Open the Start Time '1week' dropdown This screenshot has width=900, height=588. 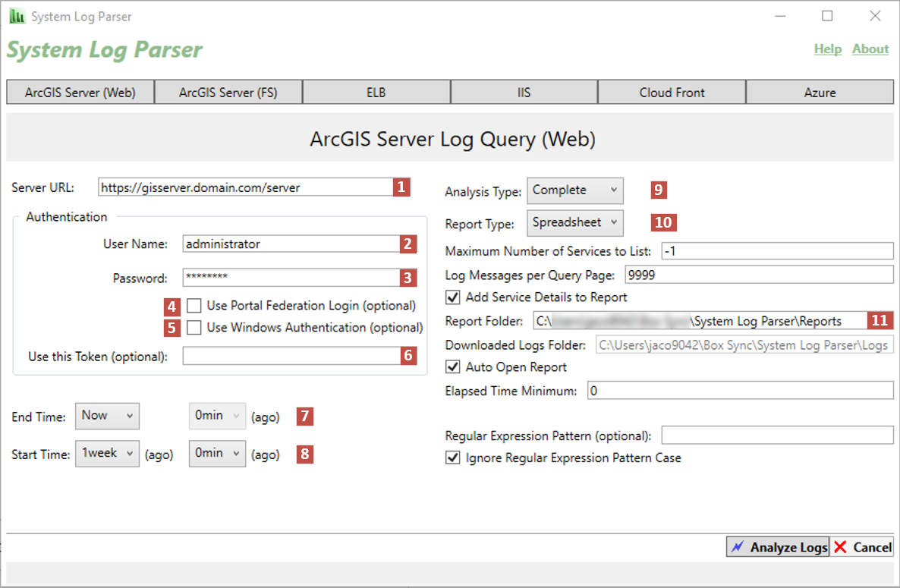click(107, 454)
